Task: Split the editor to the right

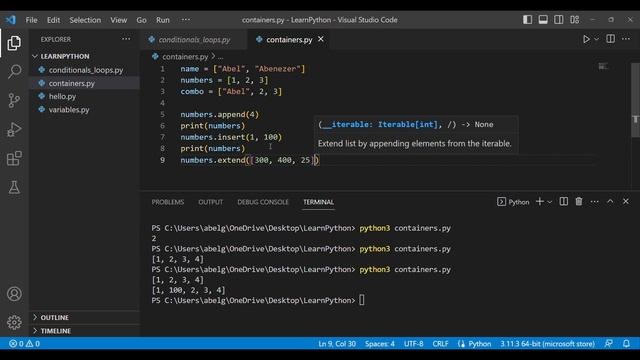Action: pos(610,39)
